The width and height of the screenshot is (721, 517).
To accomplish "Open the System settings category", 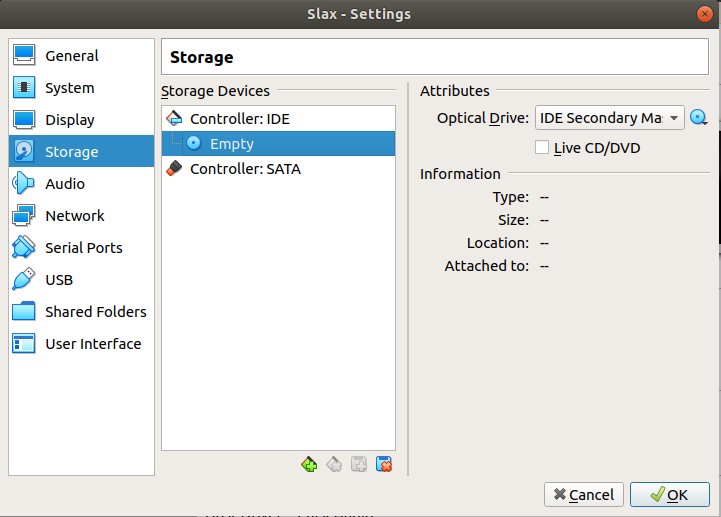I will point(81,88).
